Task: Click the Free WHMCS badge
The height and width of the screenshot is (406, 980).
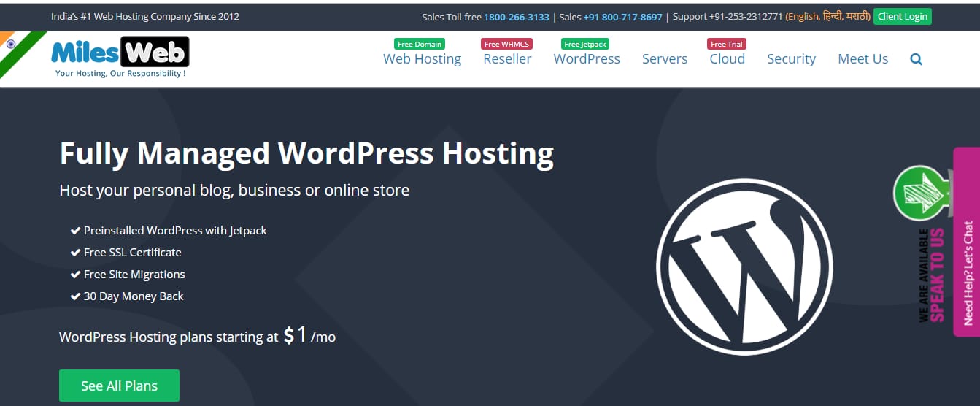Action: [506, 45]
